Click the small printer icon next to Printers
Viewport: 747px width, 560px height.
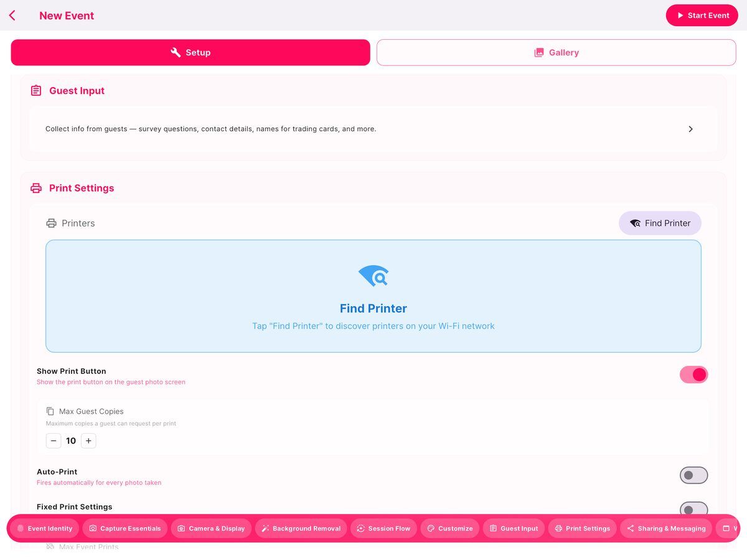(x=51, y=223)
